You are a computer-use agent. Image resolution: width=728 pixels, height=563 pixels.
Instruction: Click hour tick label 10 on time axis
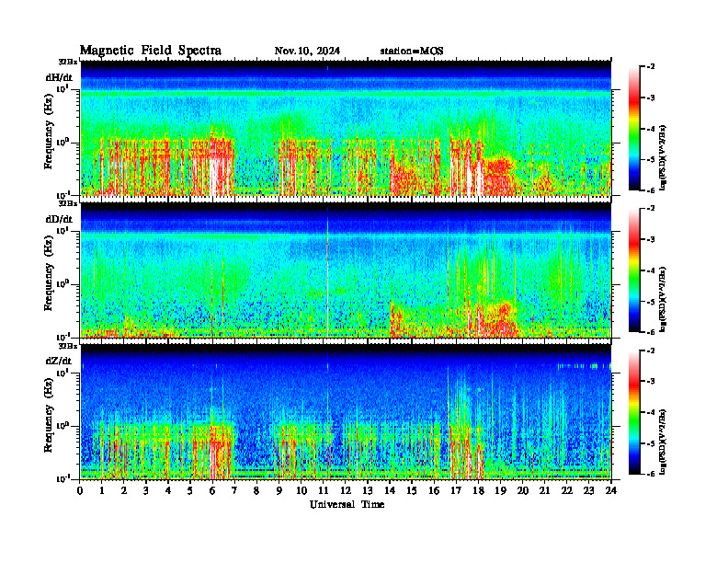(301, 490)
